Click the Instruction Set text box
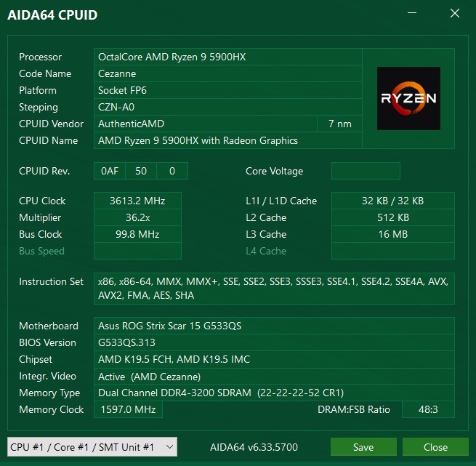 [x=274, y=289]
